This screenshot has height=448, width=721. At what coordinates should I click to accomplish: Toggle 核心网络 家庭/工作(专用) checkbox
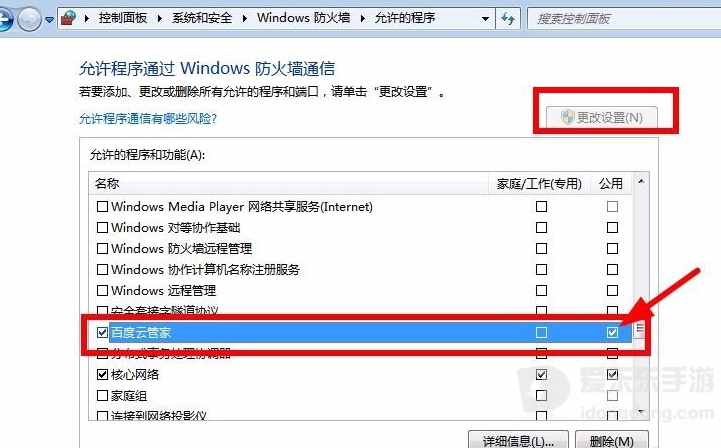[x=542, y=374]
